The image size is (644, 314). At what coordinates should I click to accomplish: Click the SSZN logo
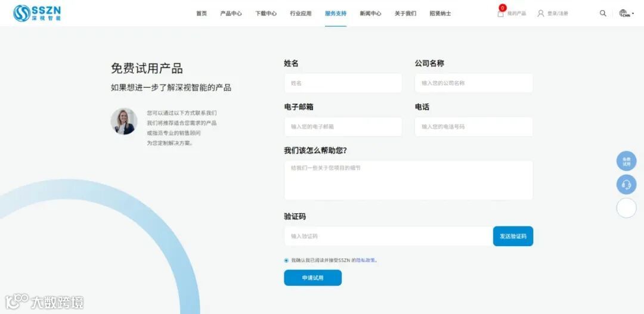[37, 13]
